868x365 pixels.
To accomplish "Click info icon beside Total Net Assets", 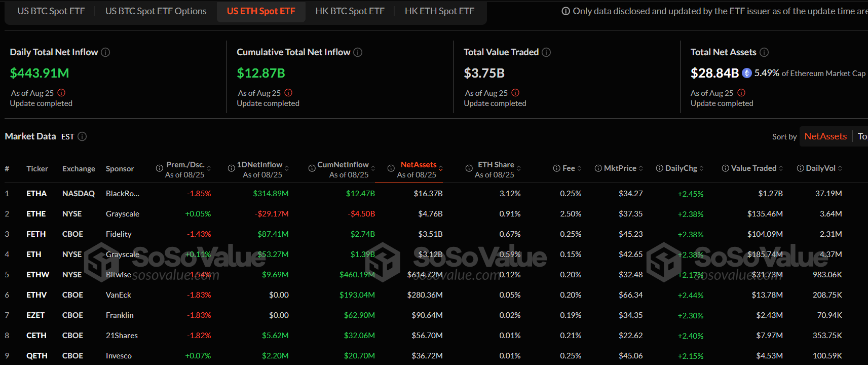I will (764, 52).
